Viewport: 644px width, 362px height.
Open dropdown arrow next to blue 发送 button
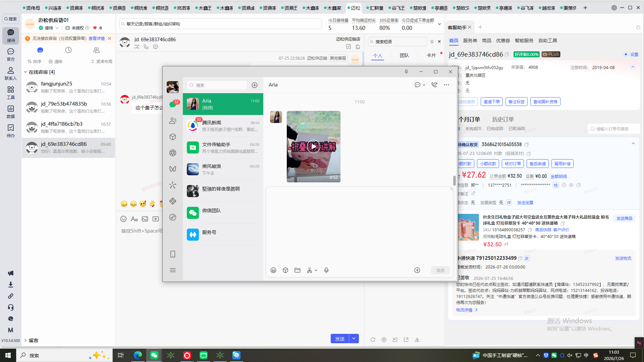coord(354,339)
